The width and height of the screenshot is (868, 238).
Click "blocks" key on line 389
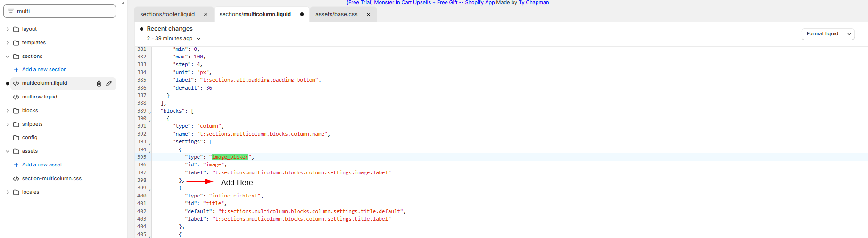pos(173,111)
